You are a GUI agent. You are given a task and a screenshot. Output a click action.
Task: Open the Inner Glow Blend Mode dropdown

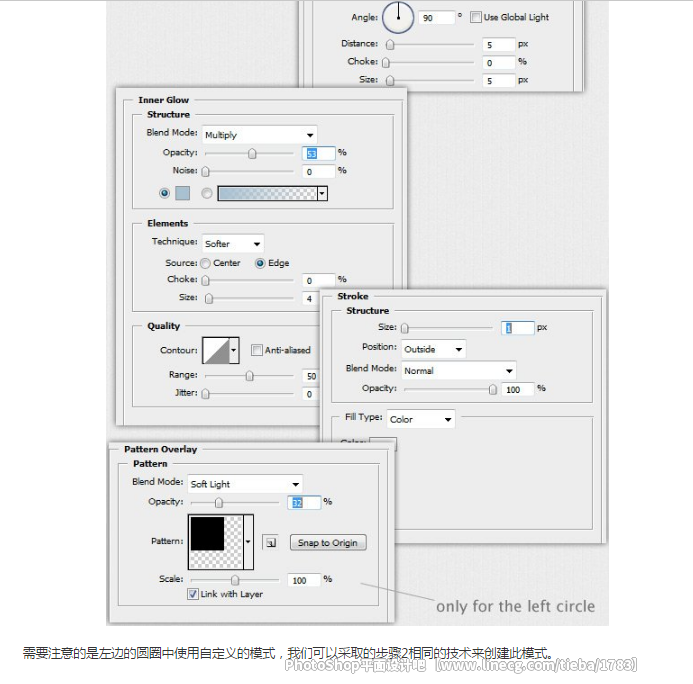click(260, 135)
